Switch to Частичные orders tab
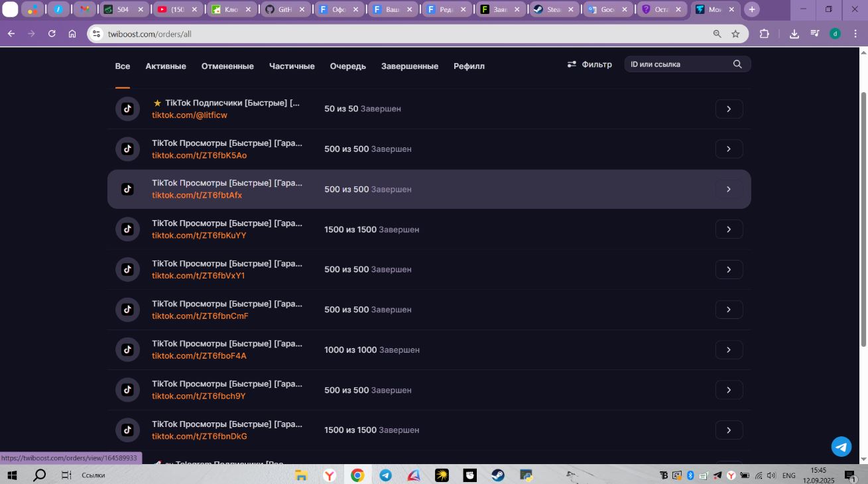Viewport: 868px width, 484px height. pos(292,66)
